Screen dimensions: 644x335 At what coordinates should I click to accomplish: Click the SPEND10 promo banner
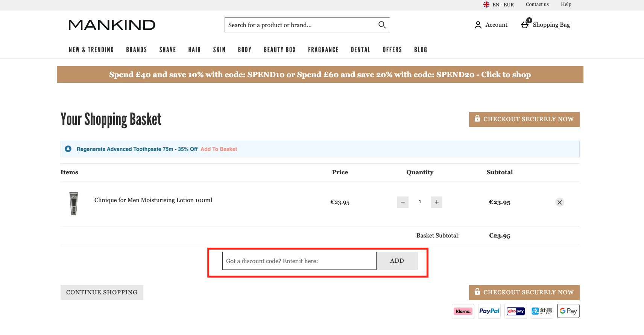(x=320, y=75)
